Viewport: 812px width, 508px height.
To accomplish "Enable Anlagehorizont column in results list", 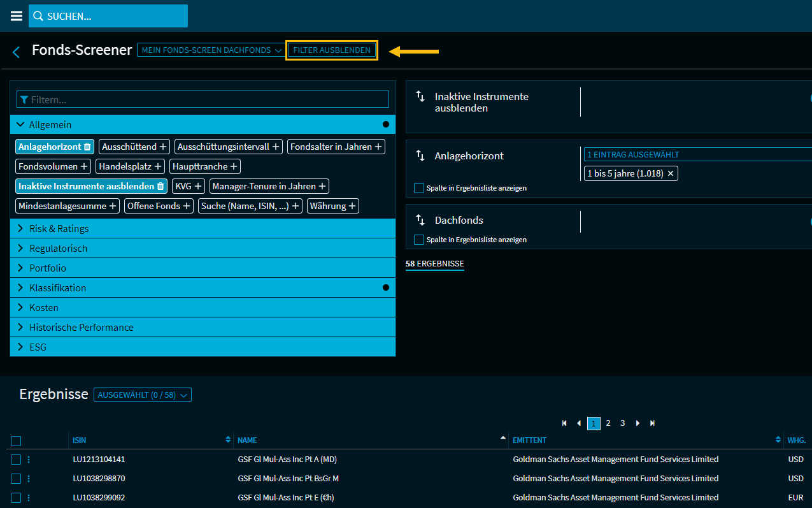I will click(x=418, y=188).
